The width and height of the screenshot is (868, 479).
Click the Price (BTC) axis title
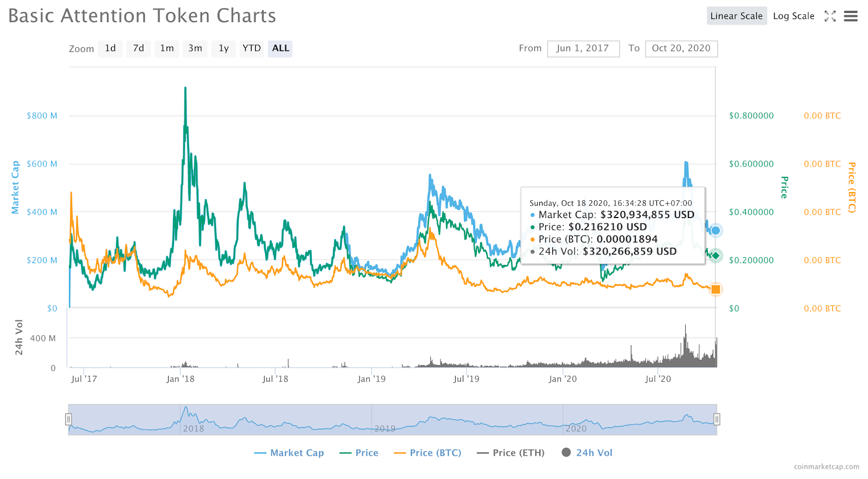852,187
